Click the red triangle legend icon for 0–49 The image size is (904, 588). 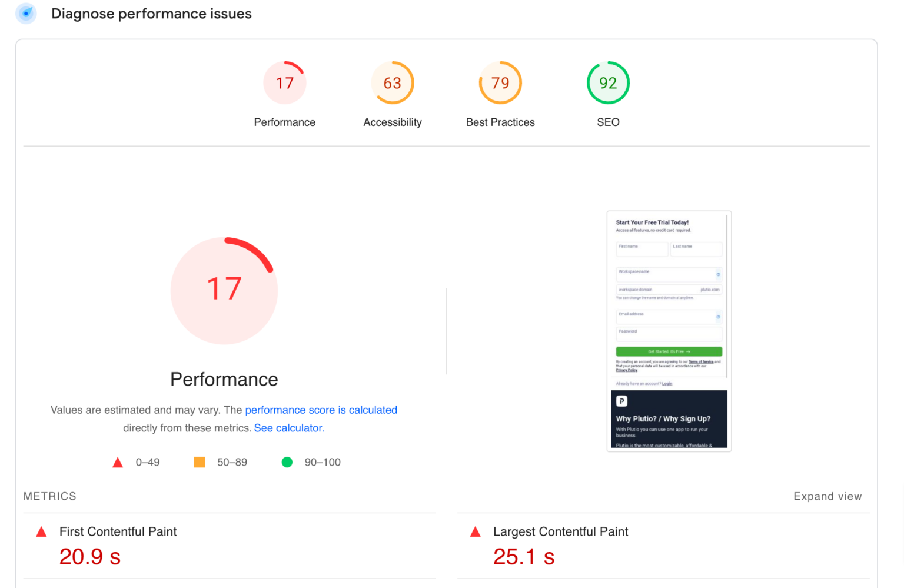118,463
